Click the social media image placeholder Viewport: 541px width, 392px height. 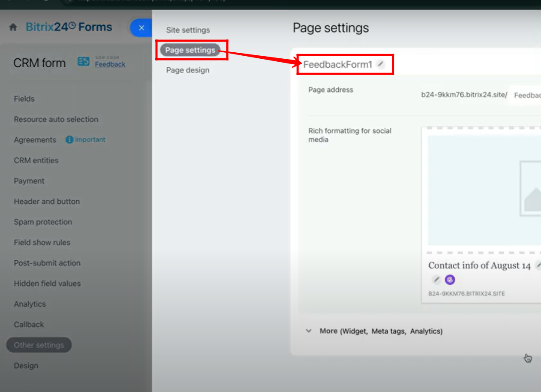(484, 190)
